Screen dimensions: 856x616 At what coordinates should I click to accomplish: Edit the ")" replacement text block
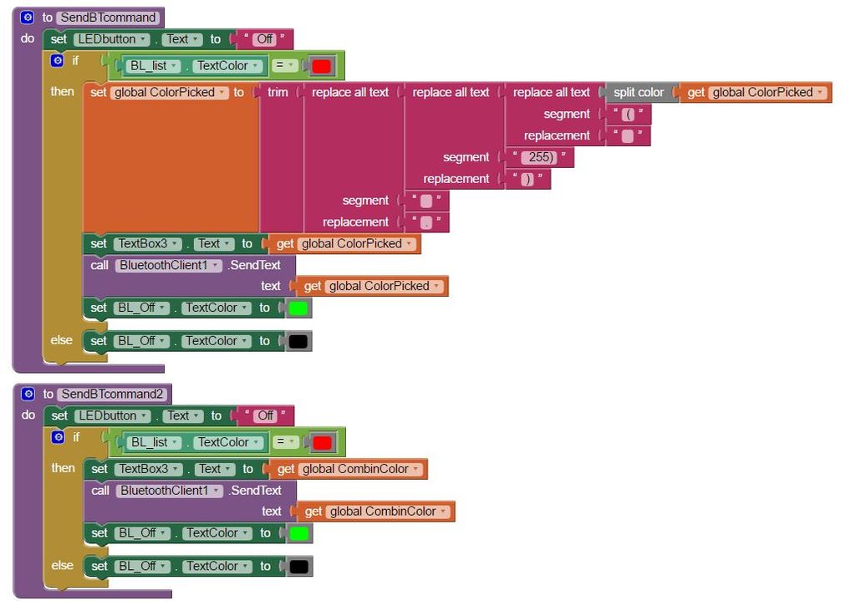point(527,180)
